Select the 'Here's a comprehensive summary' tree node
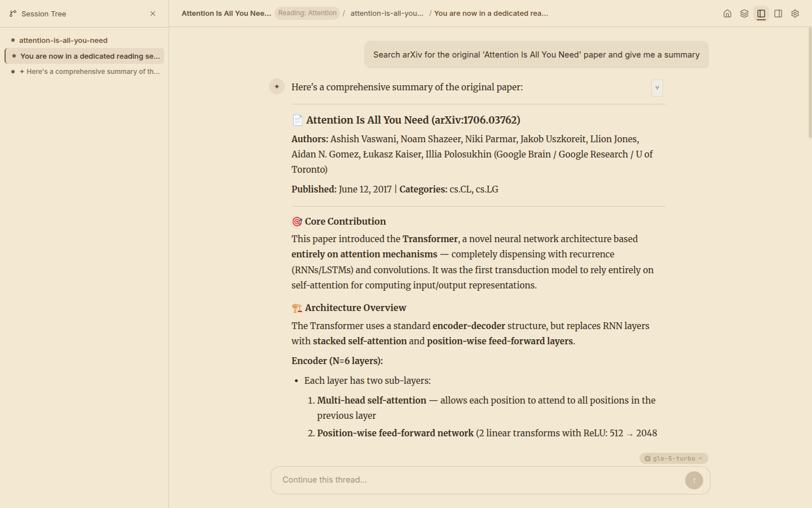The height and width of the screenshot is (508, 812). pyautogui.click(x=85, y=72)
